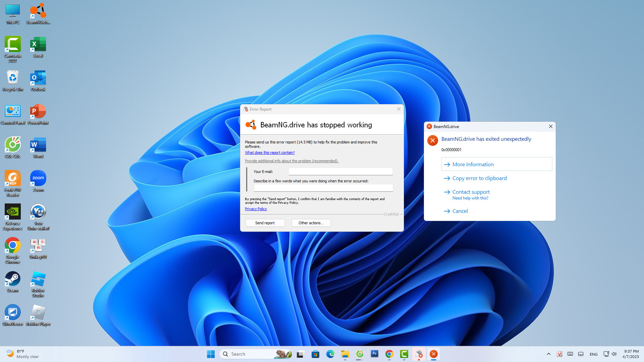This screenshot has width=644, height=362.
Task: Select the GeForce Experience desktop icon
Action: tap(13, 217)
